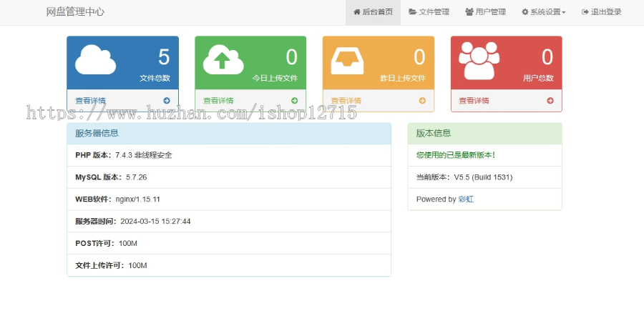Select the MySQL 版本 5.7.26 row
This screenshot has height=331, width=644.
[x=229, y=177]
